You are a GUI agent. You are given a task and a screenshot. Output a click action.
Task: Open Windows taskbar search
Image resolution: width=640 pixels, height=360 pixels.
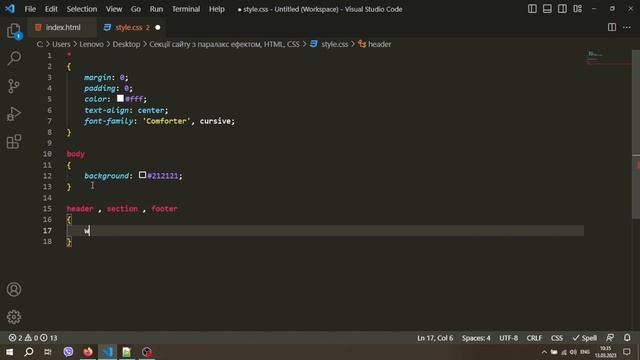coord(29,352)
